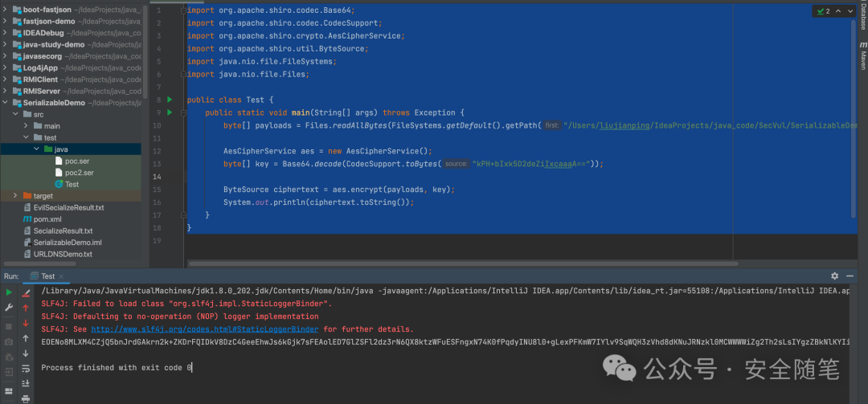Expand the Log4jApp project node
Screen dimensions: 868x404
(5, 67)
